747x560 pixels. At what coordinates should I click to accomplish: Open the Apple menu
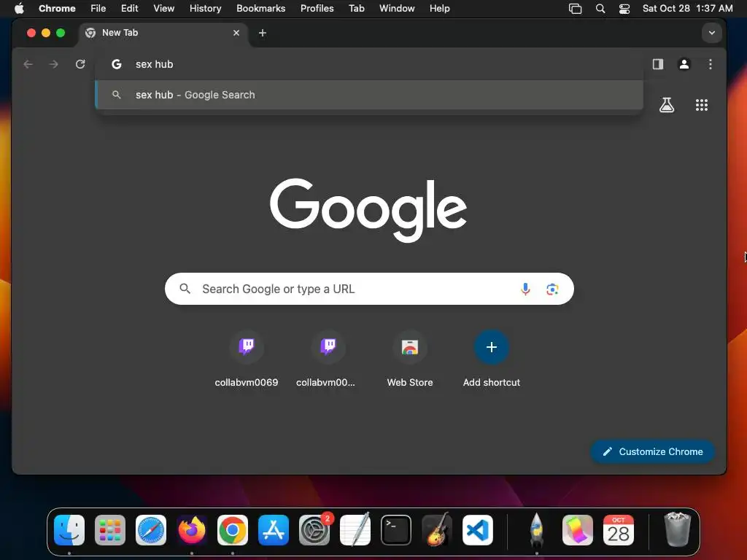click(x=19, y=8)
